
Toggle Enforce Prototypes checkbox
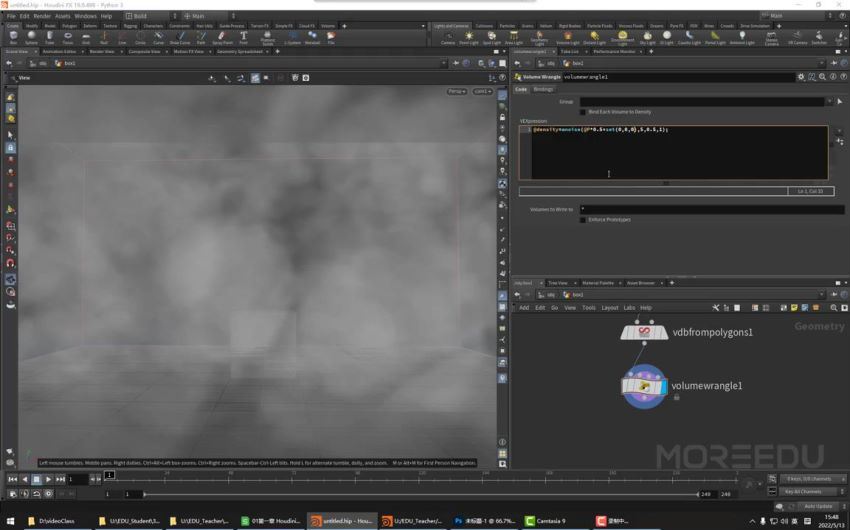(x=583, y=219)
